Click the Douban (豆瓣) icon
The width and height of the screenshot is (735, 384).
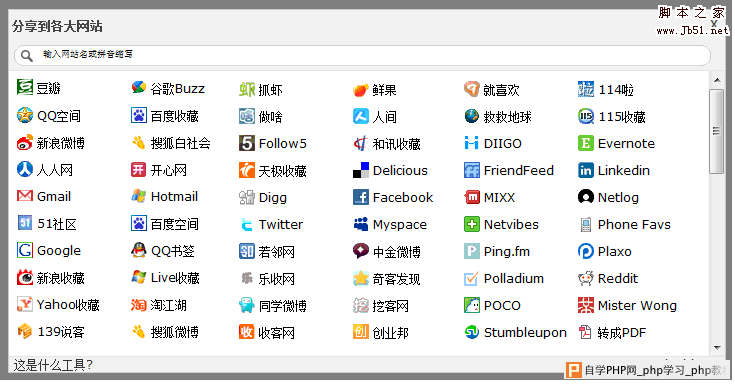[25, 88]
